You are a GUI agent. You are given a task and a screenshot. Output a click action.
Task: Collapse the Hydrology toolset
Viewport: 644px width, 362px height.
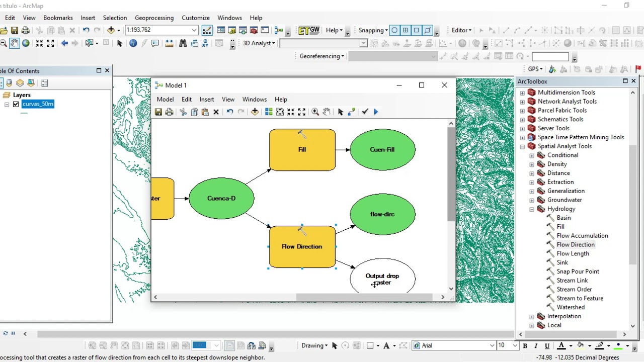[x=532, y=209]
